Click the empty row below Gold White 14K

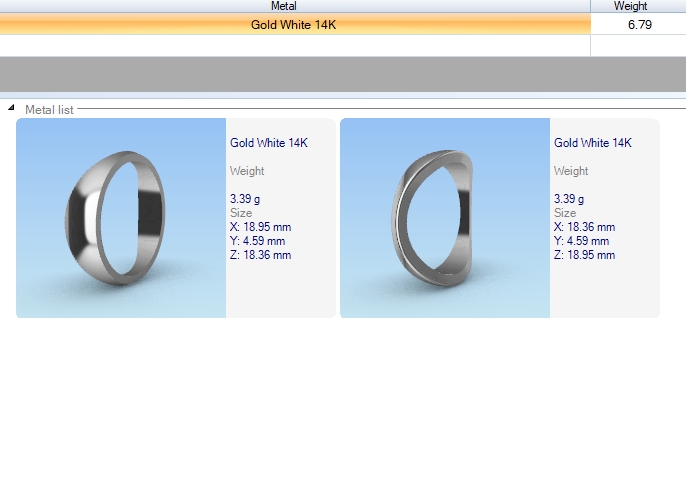pyautogui.click(x=293, y=45)
